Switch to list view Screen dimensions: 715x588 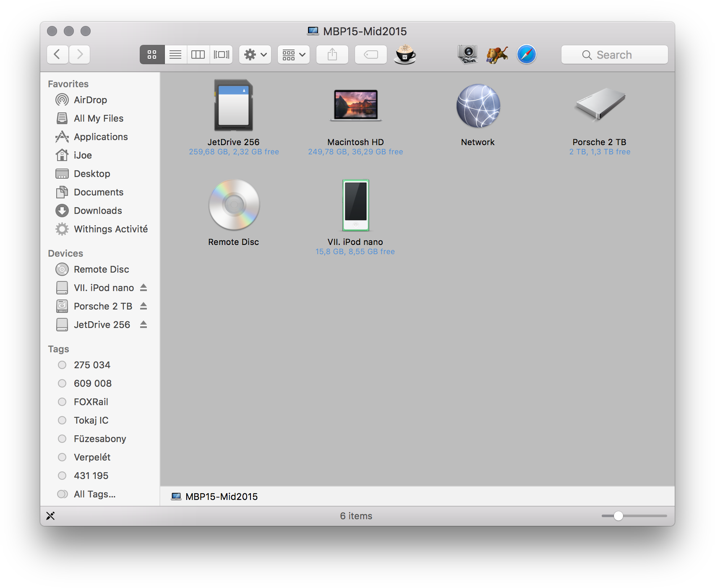click(175, 55)
